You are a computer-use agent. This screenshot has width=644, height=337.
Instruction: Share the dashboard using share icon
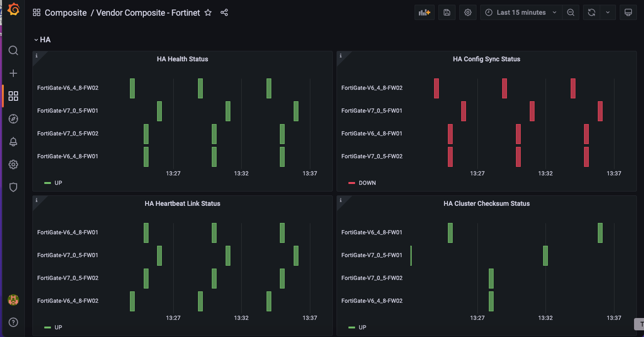coord(224,13)
